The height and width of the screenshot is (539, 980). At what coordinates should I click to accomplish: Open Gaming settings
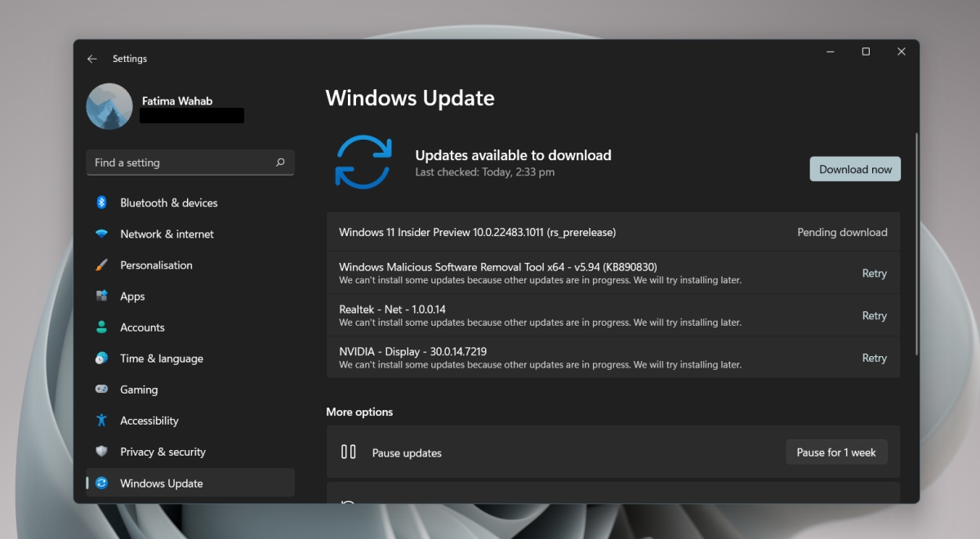pyautogui.click(x=190, y=390)
